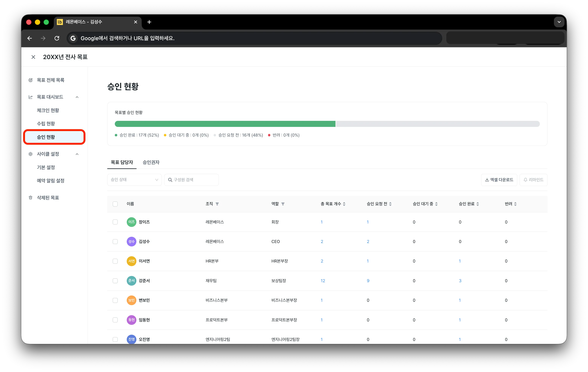The image size is (588, 372).
Task: Click the gray 승인 요청 전 progress bar segment
Action: point(438,124)
